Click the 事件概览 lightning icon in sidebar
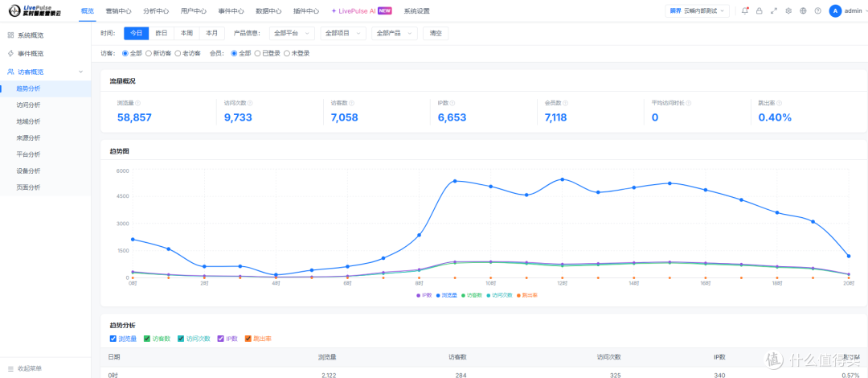The width and height of the screenshot is (868, 378). (10, 53)
